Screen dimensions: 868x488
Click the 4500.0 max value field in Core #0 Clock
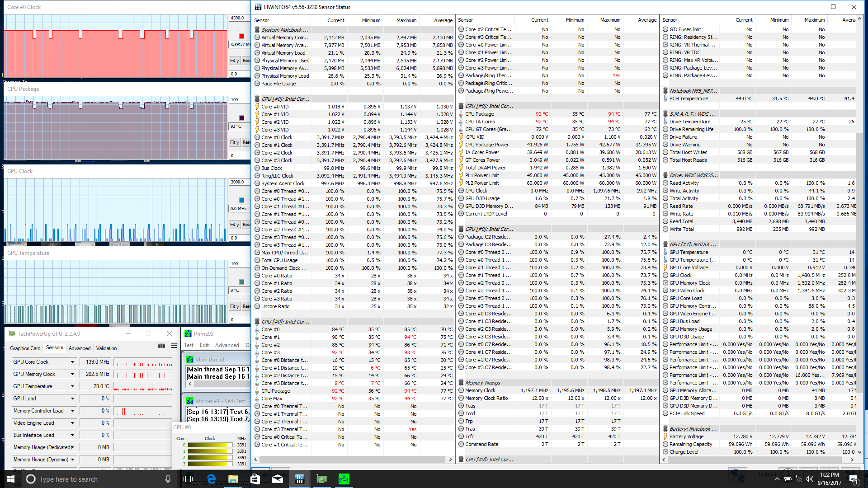click(240, 18)
